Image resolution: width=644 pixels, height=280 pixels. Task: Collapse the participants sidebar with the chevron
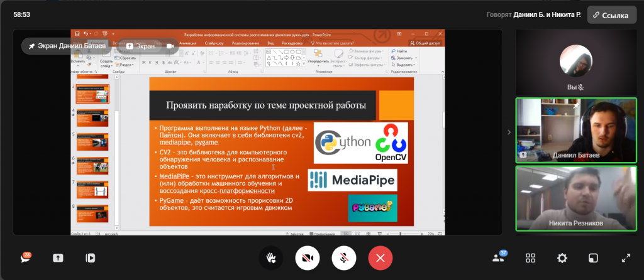point(509,132)
